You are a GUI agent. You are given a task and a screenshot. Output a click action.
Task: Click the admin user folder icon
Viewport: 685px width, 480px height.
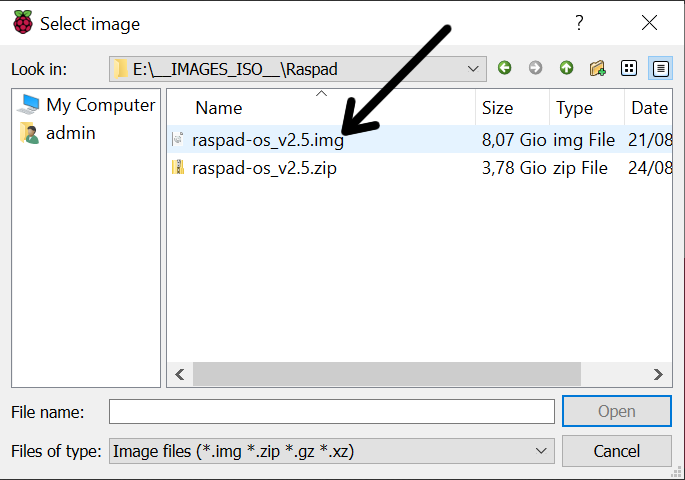(29, 133)
